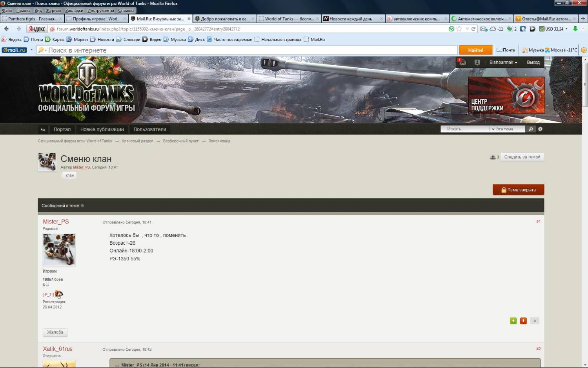The image size is (588, 368).
Task: Click Mister_PS motorcycle avatar in post
Action: pos(59,250)
